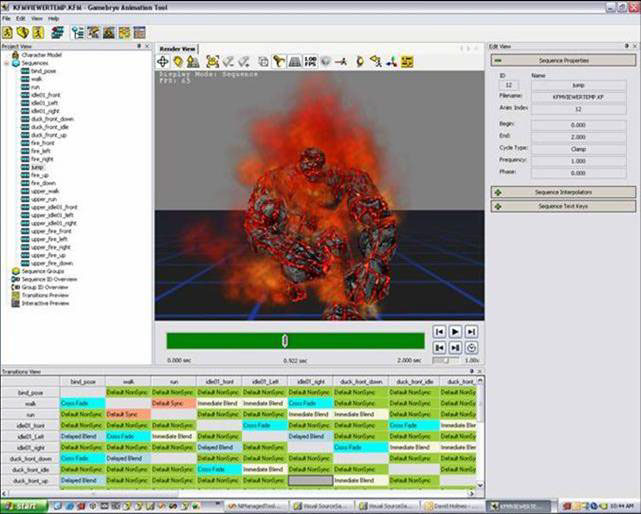
Task: Pin the Transitions View panel
Action: [x=471, y=371]
